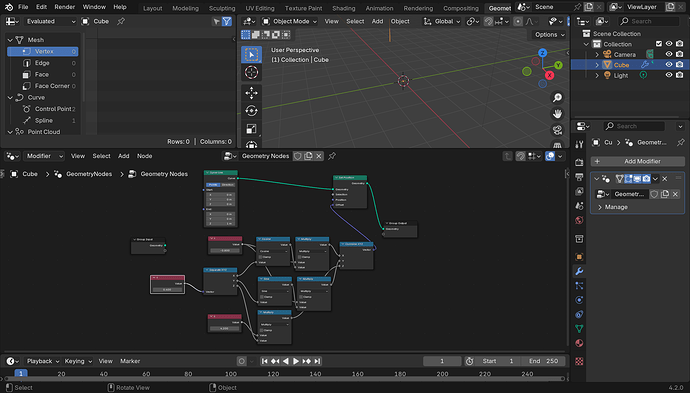Select the Rotate tool in viewport toolbar
690x393 pixels.
(251, 111)
